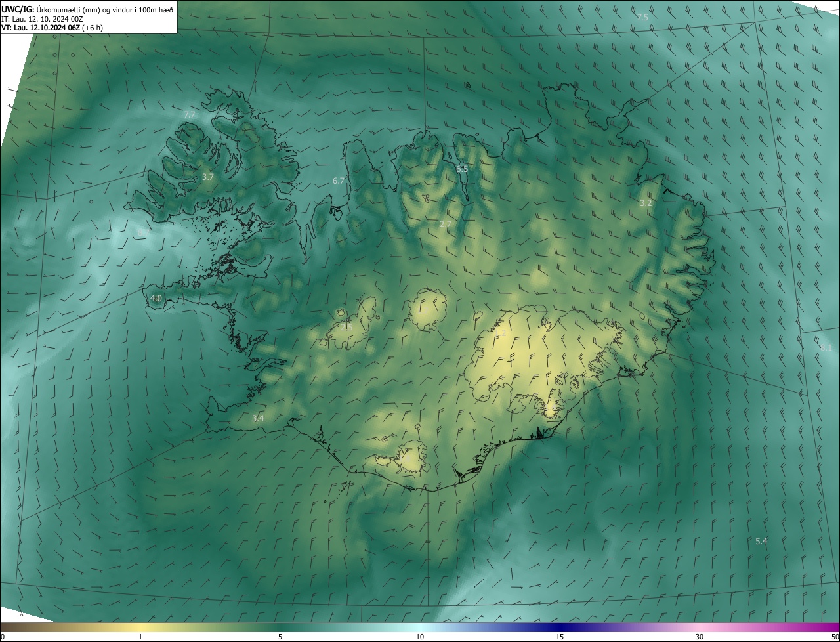
Task: Click the 1 tick on the colour scale
Action: [140, 637]
